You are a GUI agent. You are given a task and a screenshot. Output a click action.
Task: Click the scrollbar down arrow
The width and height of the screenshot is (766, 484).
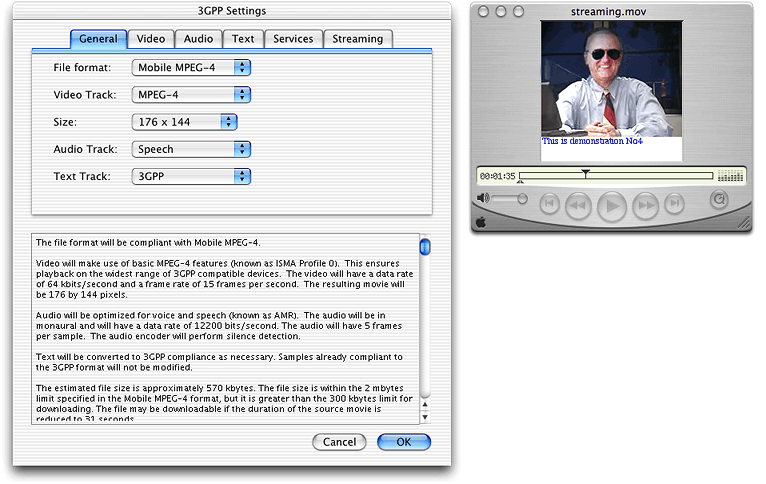point(425,417)
